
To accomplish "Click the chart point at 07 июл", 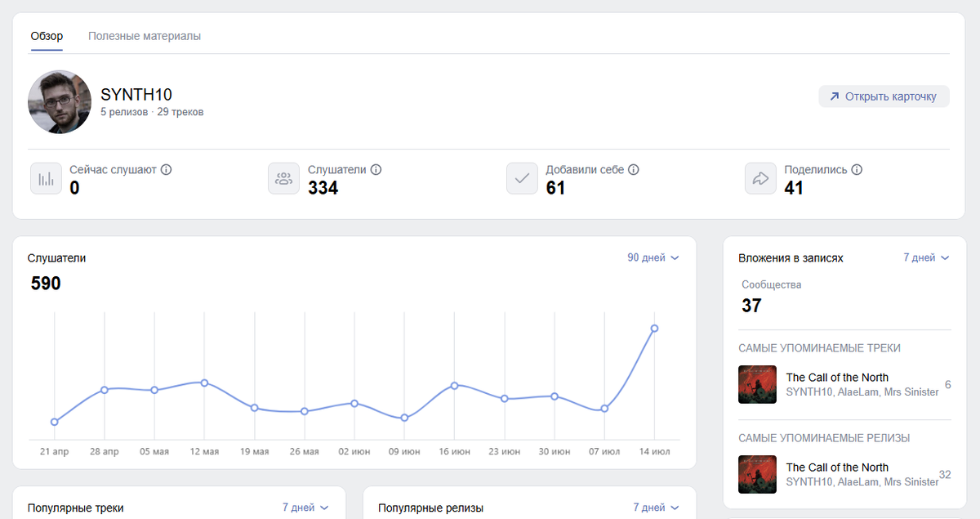I will (604, 409).
